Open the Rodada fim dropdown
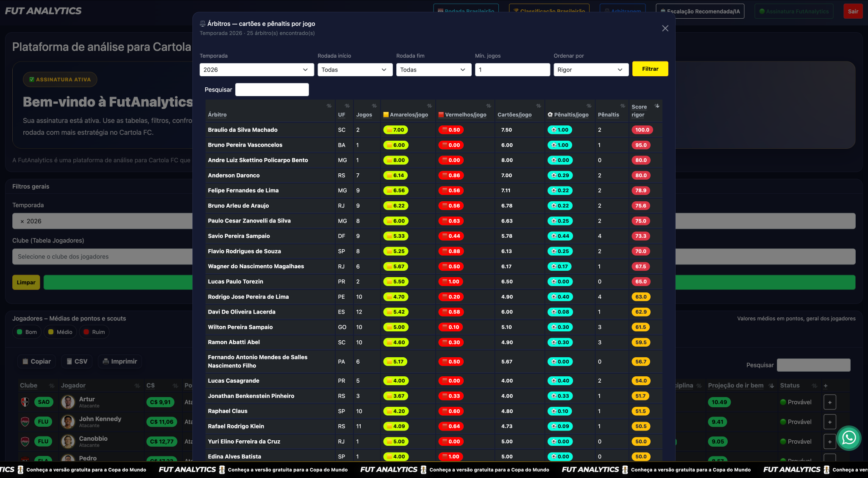Viewport: 868px width, 478px height. (434, 69)
